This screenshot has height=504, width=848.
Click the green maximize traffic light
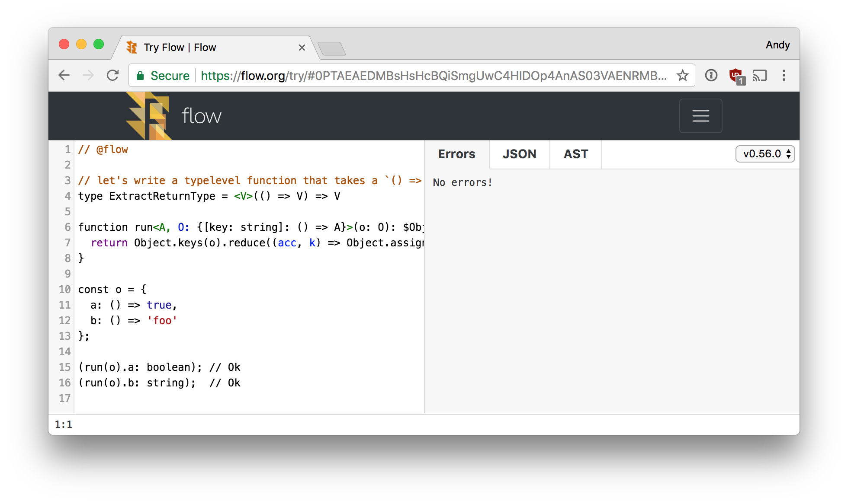pos(99,44)
